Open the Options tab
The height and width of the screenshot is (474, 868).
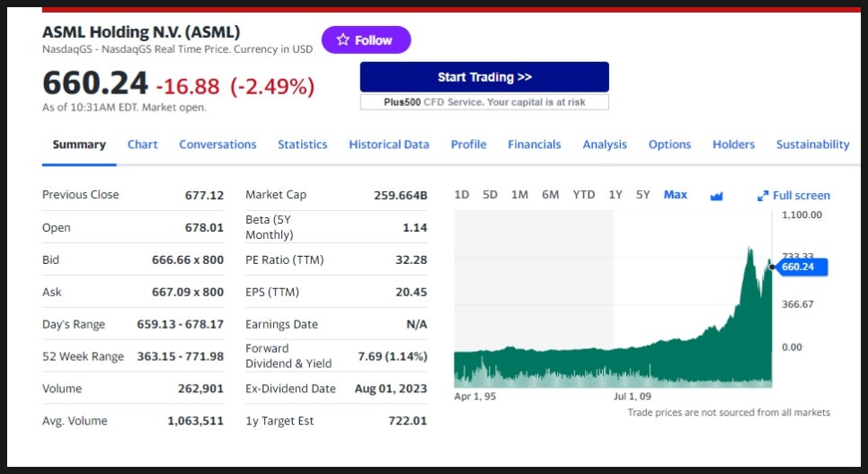tap(669, 145)
